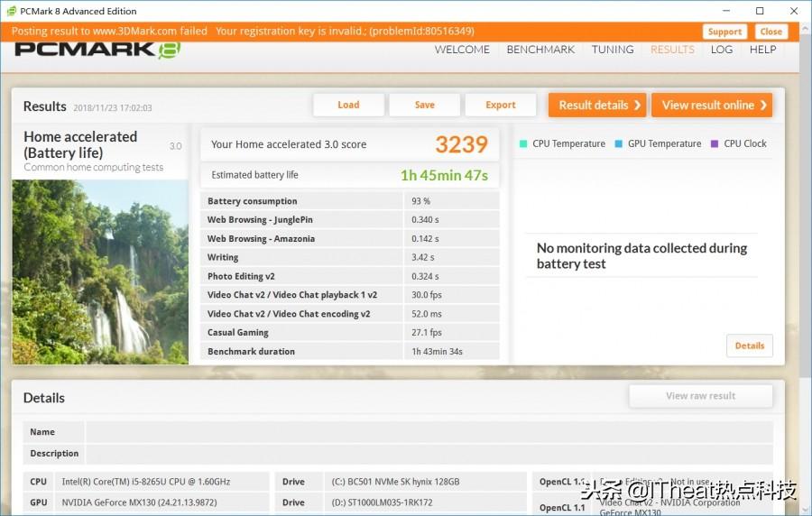
Task: Toggle CPU Clock legend swatch
Action: (x=715, y=143)
